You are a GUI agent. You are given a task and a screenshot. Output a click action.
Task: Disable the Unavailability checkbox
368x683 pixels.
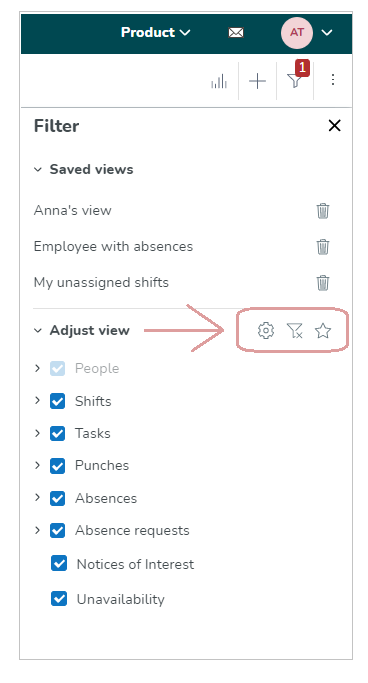coord(59,599)
